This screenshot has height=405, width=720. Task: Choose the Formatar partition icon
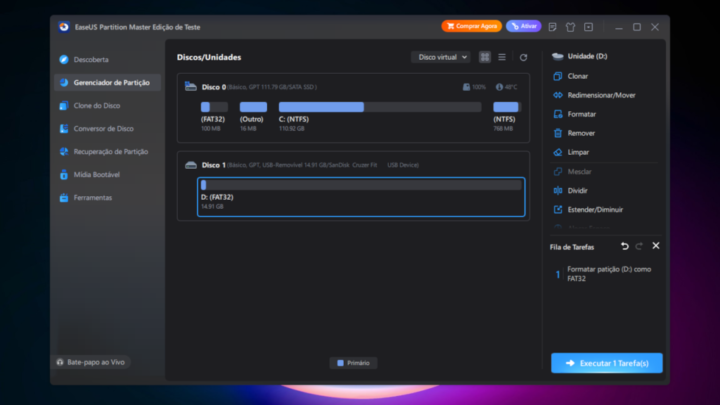coord(558,114)
